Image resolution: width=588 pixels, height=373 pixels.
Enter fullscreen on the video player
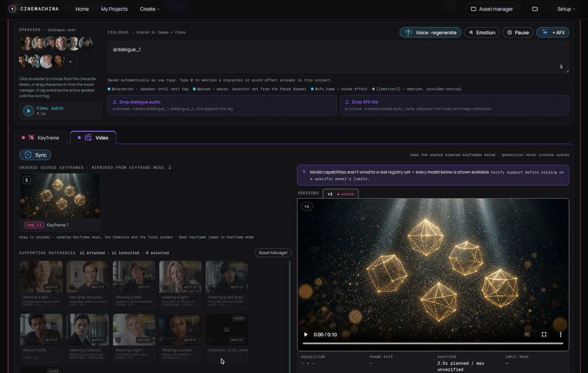544,334
